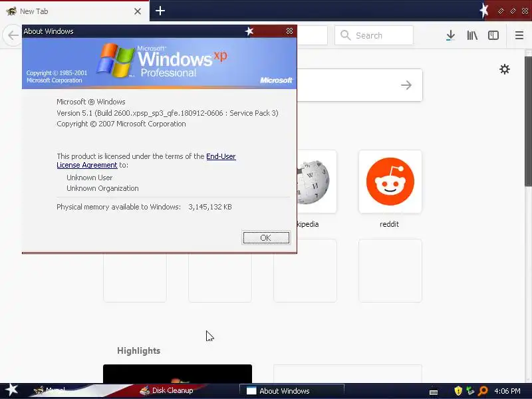The image size is (532, 399).
Task: Open the Downloads arrow icon
Action: coord(451,35)
